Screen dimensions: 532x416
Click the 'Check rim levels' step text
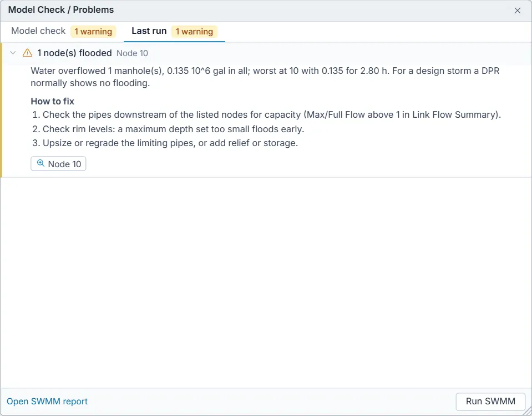pos(174,129)
